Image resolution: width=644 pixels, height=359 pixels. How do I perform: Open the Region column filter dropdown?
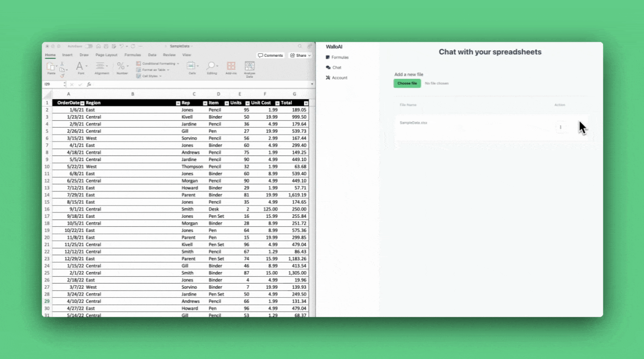[178, 103]
